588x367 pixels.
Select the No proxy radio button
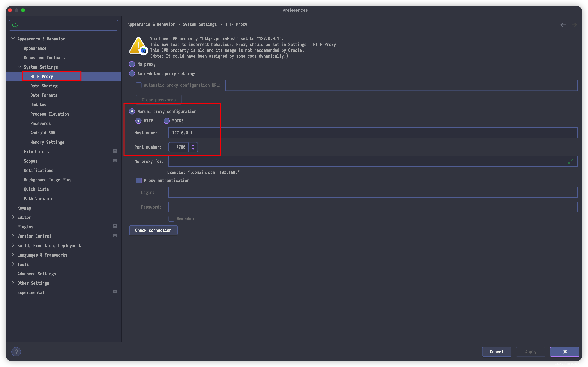[132, 64]
